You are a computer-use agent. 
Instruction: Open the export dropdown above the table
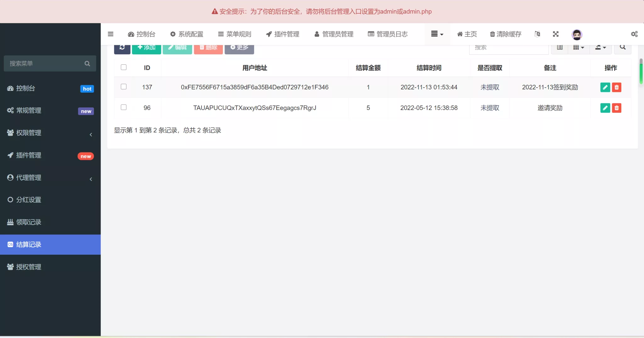(600, 47)
